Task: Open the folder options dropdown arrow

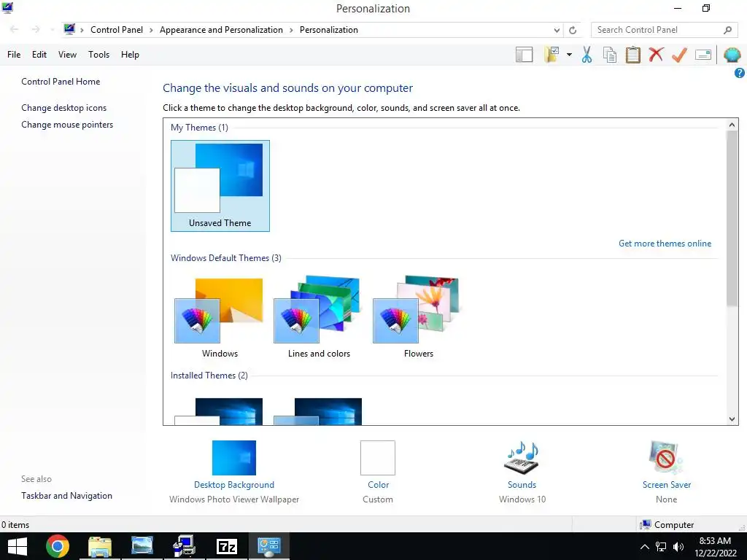Action: click(569, 55)
